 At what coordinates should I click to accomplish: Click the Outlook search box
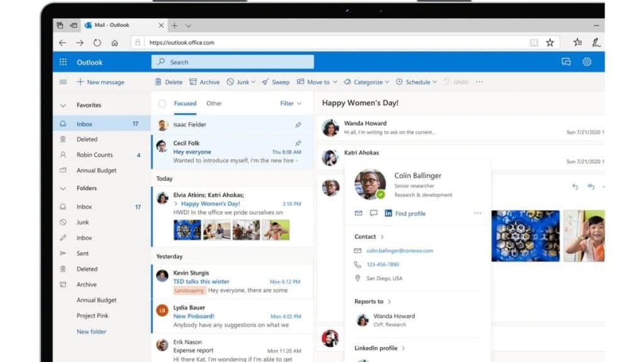(x=233, y=62)
